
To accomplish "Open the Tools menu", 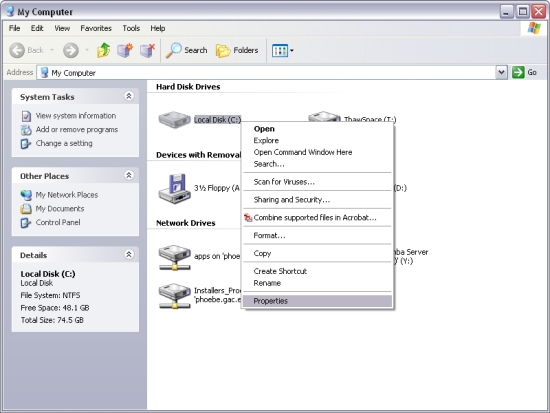I will [x=131, y=28].
